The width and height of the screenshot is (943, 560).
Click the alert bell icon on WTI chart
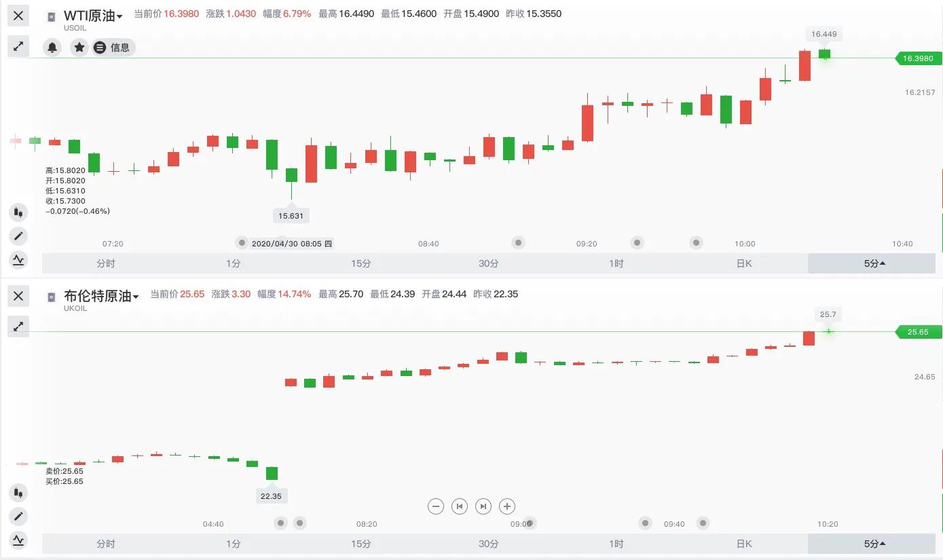(x=52, y=48)
